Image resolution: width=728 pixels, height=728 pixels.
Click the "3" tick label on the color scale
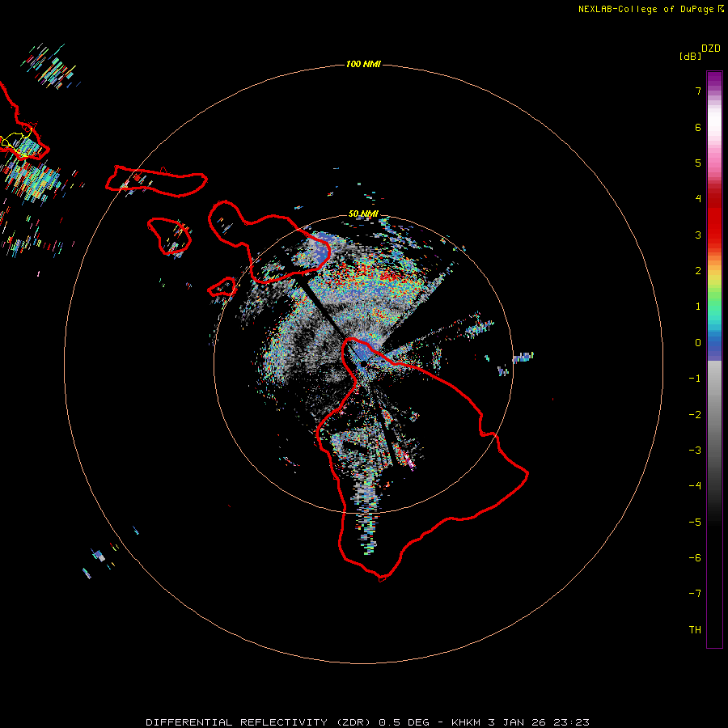(698, 235)
